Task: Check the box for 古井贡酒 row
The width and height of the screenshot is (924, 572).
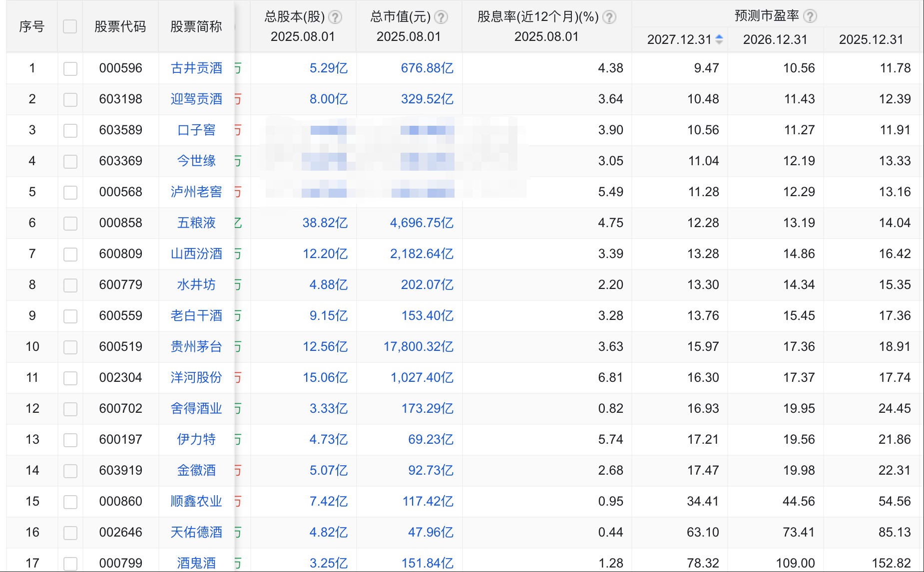Action: pyautogui.click(x=70, y=68)
